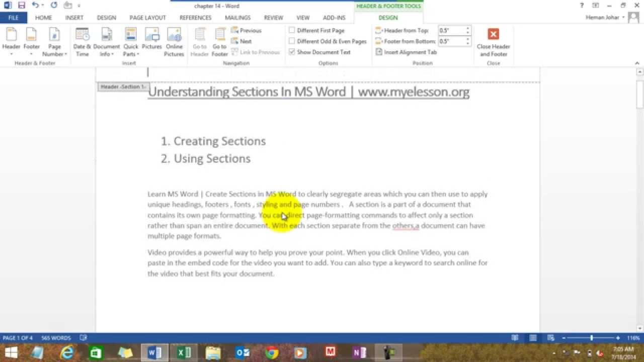This screenshot has width=644, height=362.
Task: Open Internet Explorer from taskbar
Action: click(x=67, y=353)
